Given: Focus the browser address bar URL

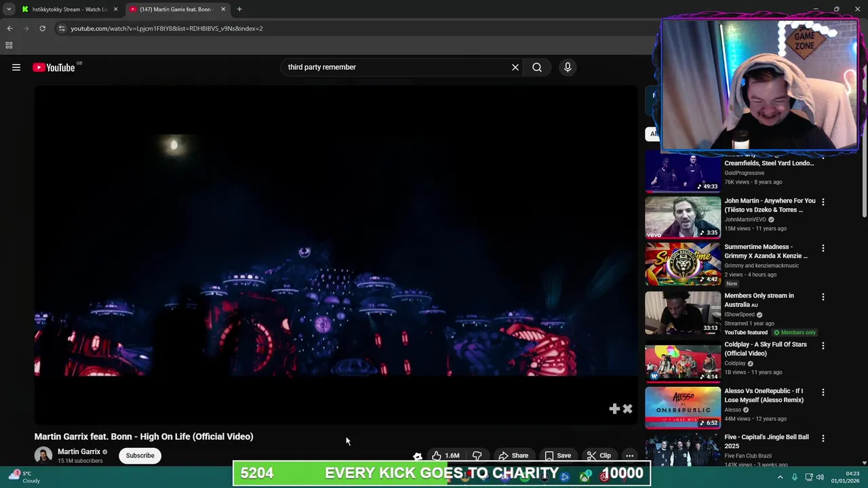Looking at the screenshot, I should click(x=167, y=28).
